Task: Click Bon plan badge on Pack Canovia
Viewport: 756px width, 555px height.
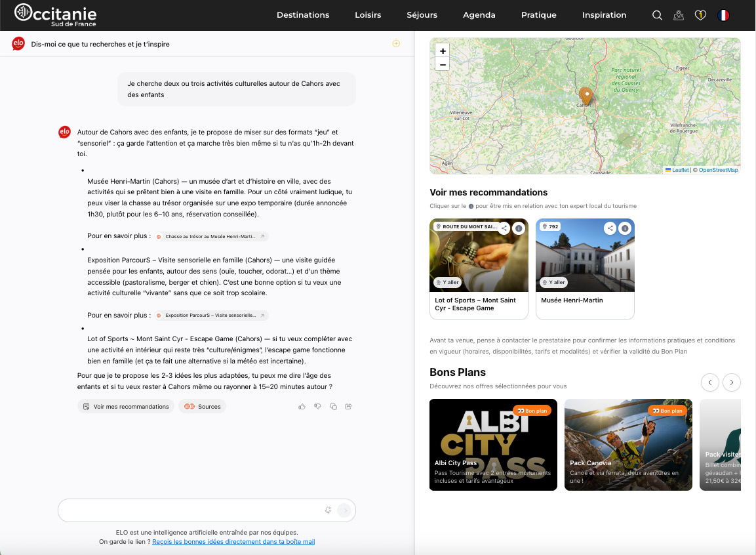Action: click(667, 411)
